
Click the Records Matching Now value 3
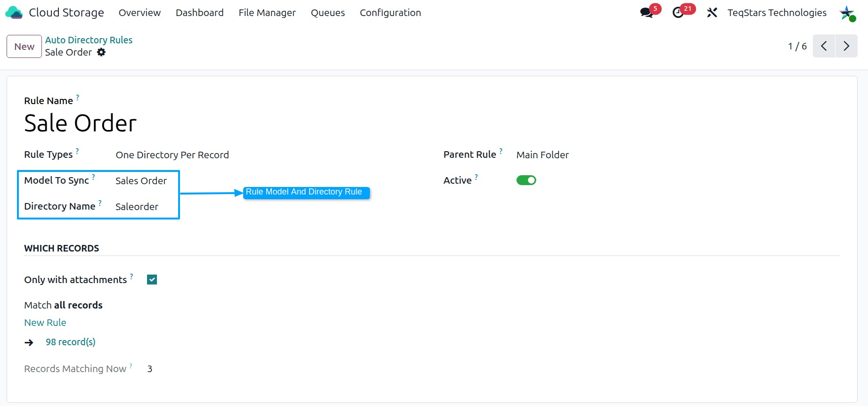tap(150, 369)
